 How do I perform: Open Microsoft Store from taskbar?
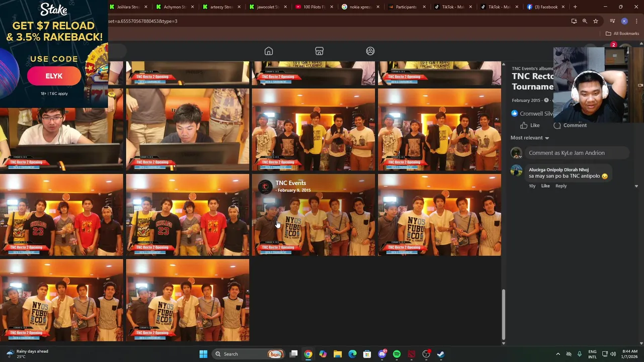367,354
